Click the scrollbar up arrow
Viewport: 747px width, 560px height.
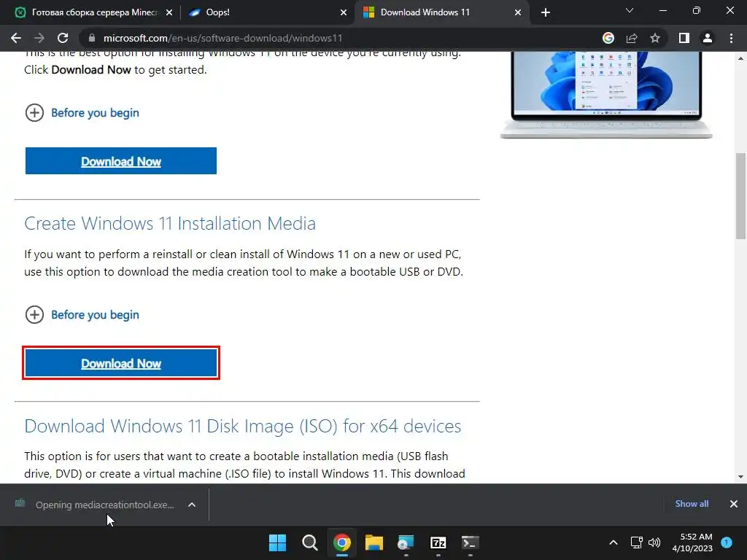click(x=740, y=58)
